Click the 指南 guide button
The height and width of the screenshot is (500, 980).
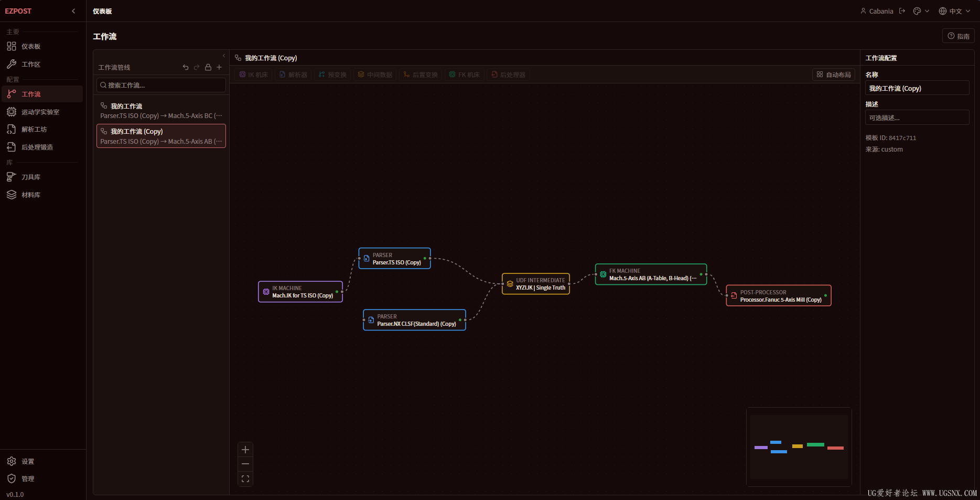(959, 36)
